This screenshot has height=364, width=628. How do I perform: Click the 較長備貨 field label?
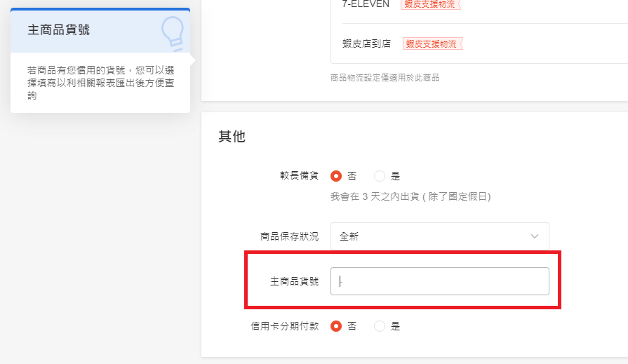[x=299, y=176]
